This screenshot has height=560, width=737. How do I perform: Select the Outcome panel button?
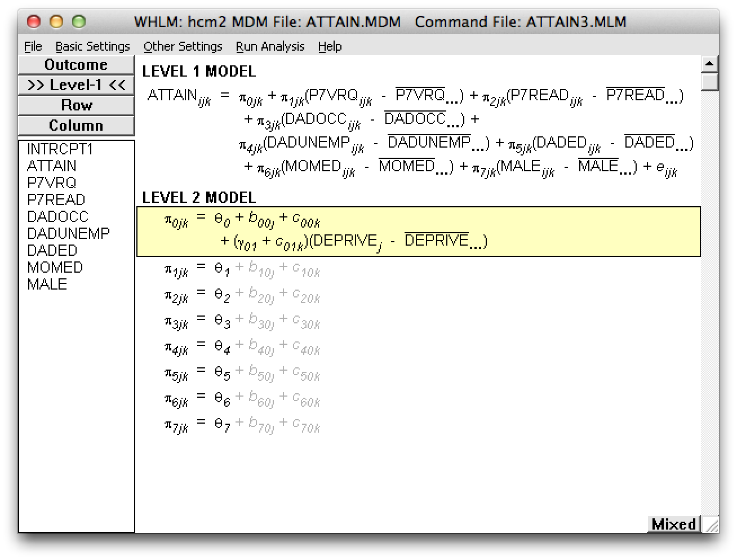[76, 65]
